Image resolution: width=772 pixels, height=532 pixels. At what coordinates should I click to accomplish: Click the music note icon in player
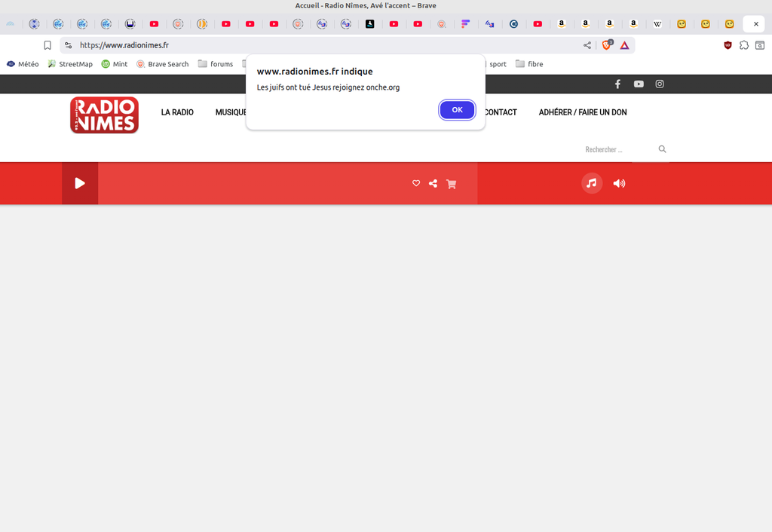[592, 183]
